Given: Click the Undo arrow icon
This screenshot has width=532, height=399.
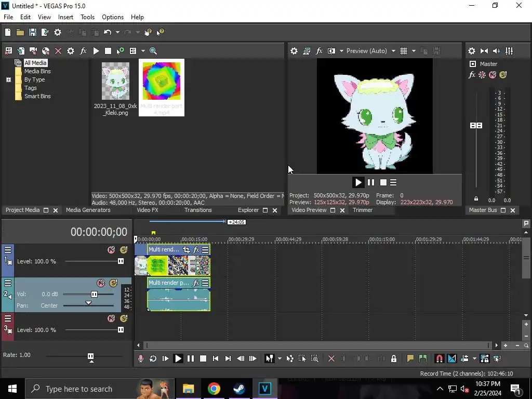Looking at the screenshot, I should pyautogui.click(x=108, y=32).
